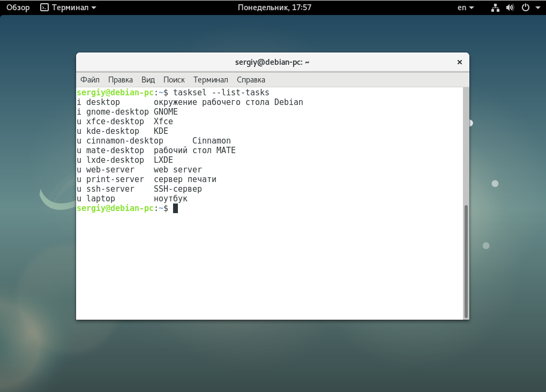Click the power icon in the top bar
This screenshot has width=546, height=392.
click(x=525, y=7)
